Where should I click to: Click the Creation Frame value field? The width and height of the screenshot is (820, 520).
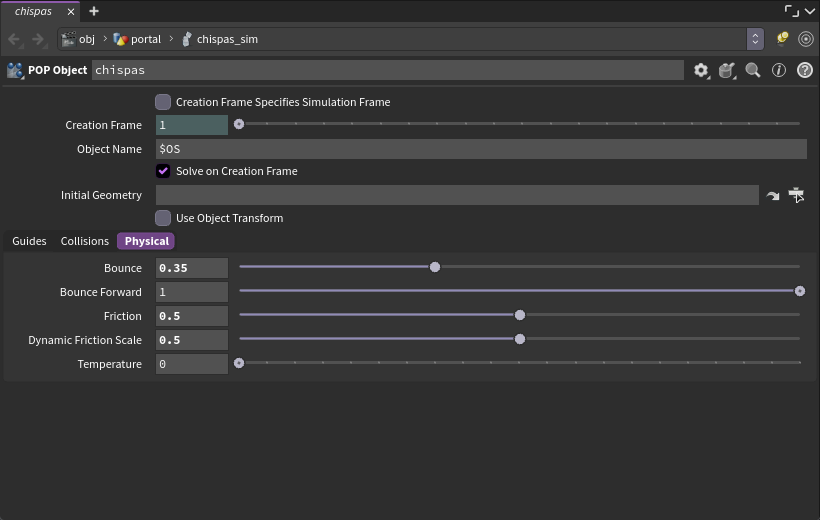coord(192,125)
